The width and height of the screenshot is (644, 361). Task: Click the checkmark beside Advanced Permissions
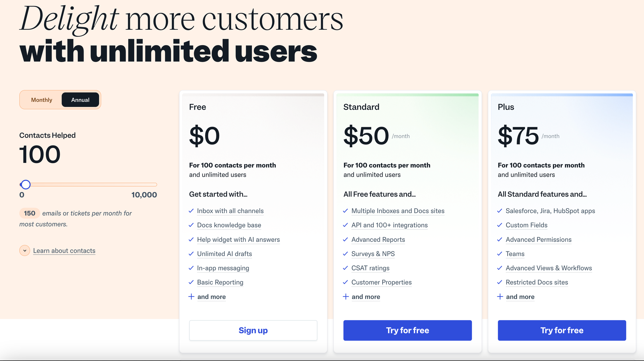click(499, 239)
